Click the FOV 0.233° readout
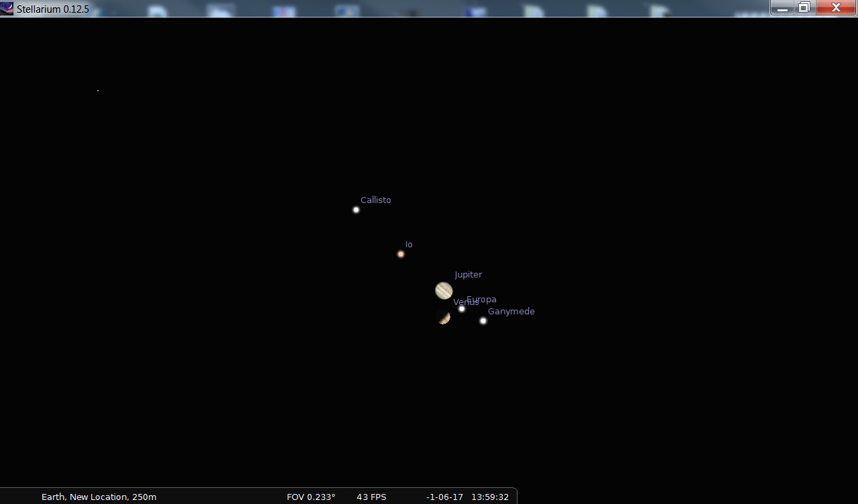The width and height of the screenshot is (858, 504). [x=311, y=497]
